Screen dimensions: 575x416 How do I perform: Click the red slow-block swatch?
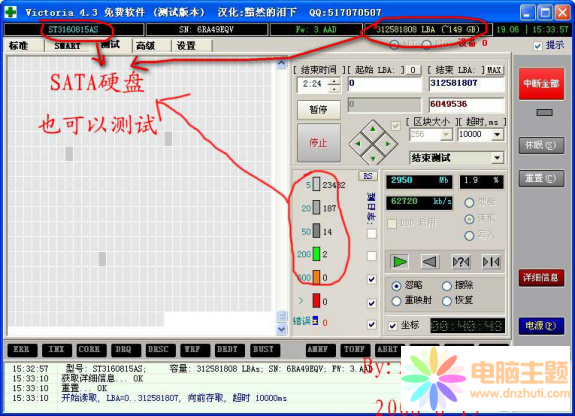tap(316, 300)
